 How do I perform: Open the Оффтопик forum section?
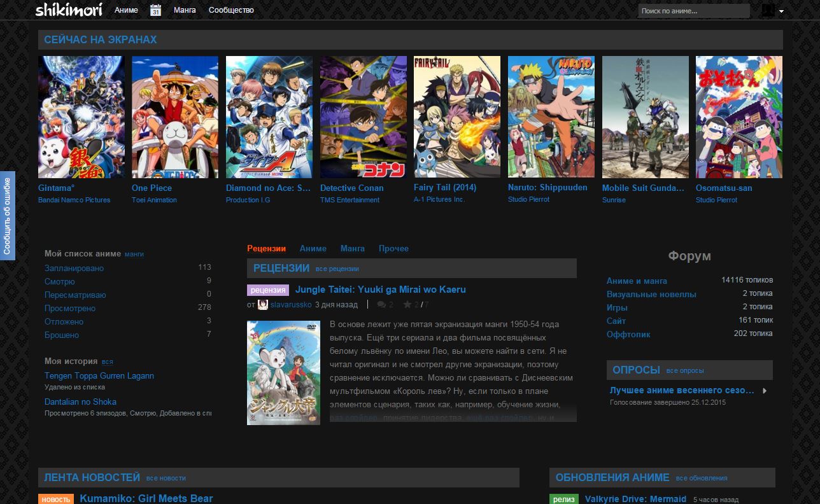point(628,334)
